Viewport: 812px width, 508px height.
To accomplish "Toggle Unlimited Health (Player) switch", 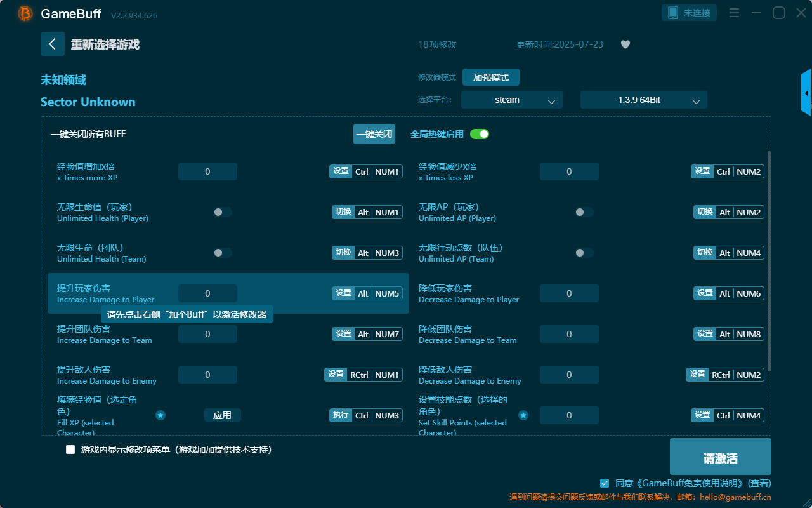I will coord(222,212).
